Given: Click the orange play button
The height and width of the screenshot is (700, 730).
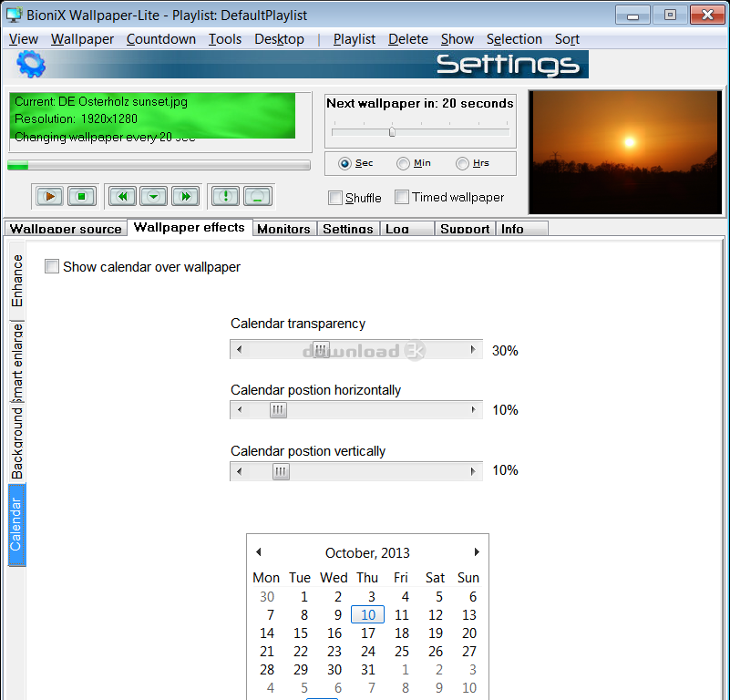Looking at the screenshot, I should (50, 197).
